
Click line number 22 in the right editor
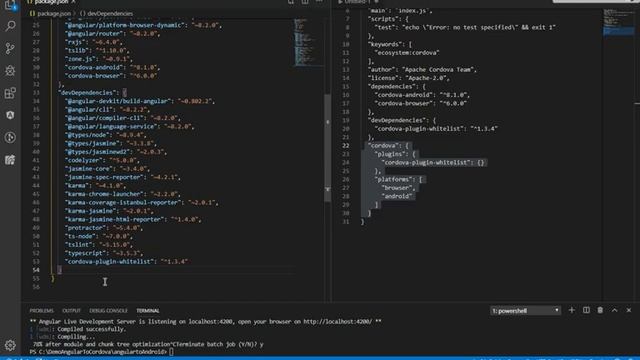click(346, 145)
